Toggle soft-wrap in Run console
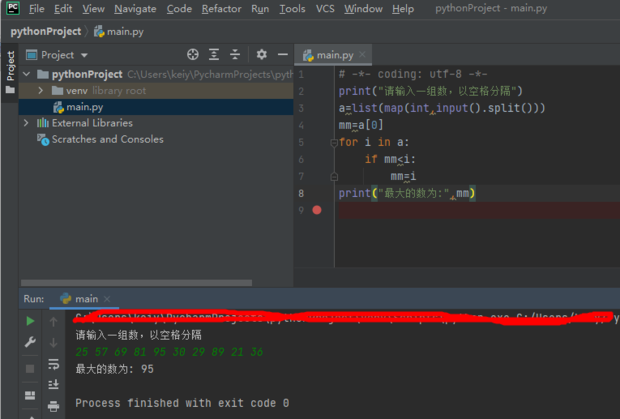620x419 pixels. pos(54,364)
